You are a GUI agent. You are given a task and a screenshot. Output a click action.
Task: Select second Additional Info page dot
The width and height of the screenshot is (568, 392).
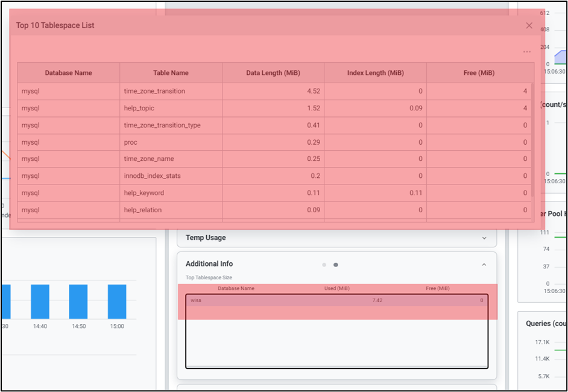tap(336, 265)
